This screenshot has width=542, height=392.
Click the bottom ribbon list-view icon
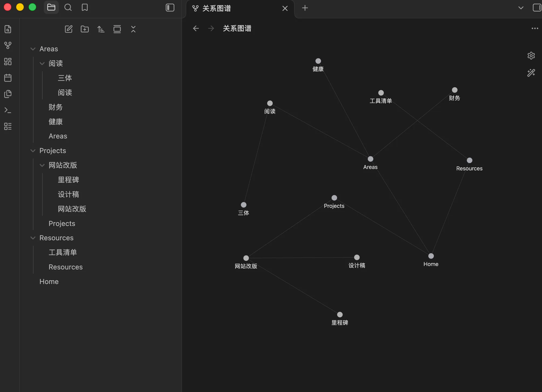coord(8,126)
